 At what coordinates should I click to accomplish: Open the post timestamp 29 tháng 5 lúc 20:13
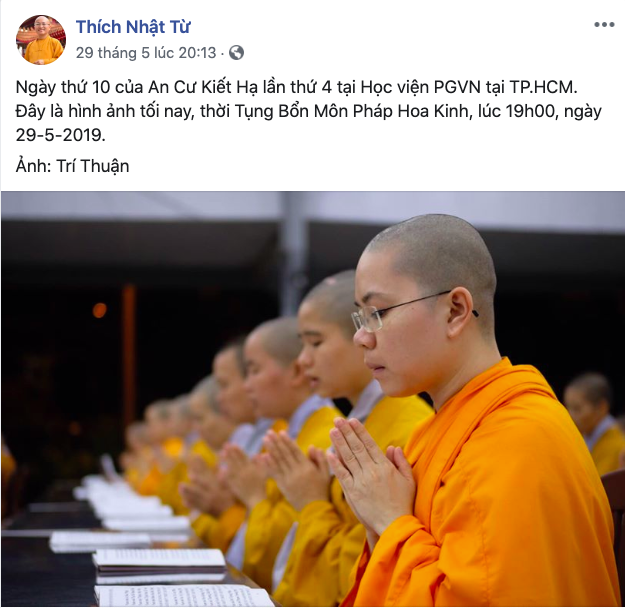click(x=146, y=53)
